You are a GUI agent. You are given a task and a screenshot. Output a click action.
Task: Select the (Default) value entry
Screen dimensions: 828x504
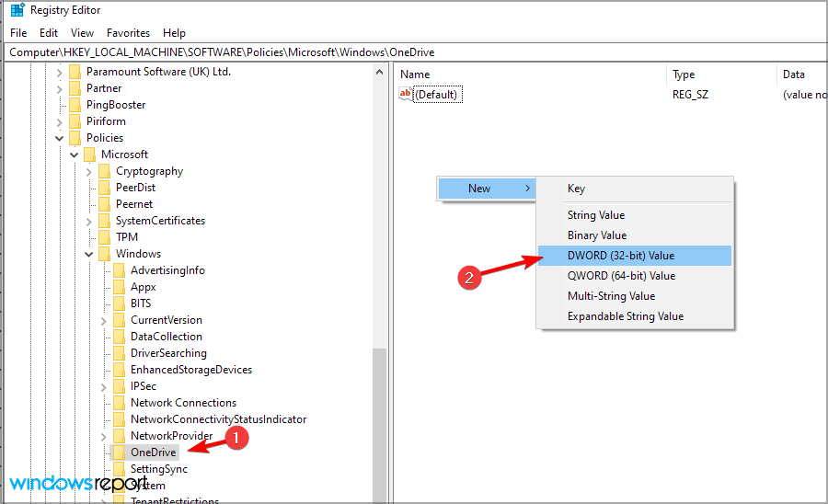click(x=437, y=95)
